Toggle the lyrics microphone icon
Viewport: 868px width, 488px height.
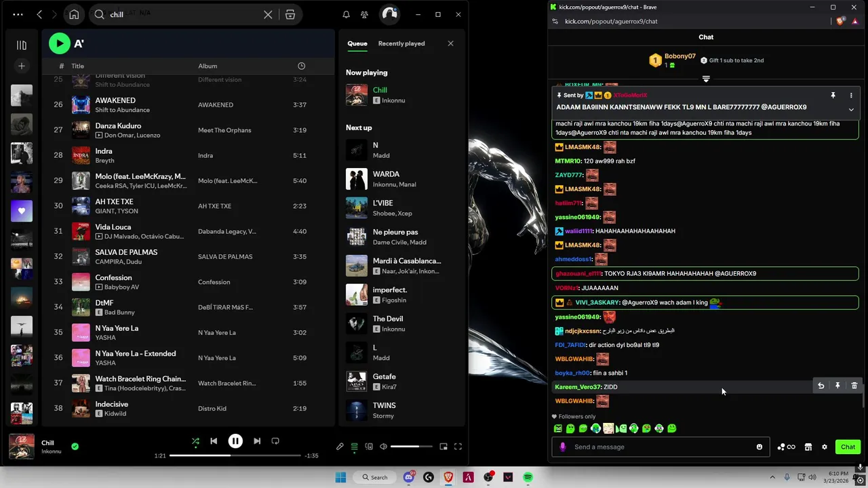[x=340, y=447]
